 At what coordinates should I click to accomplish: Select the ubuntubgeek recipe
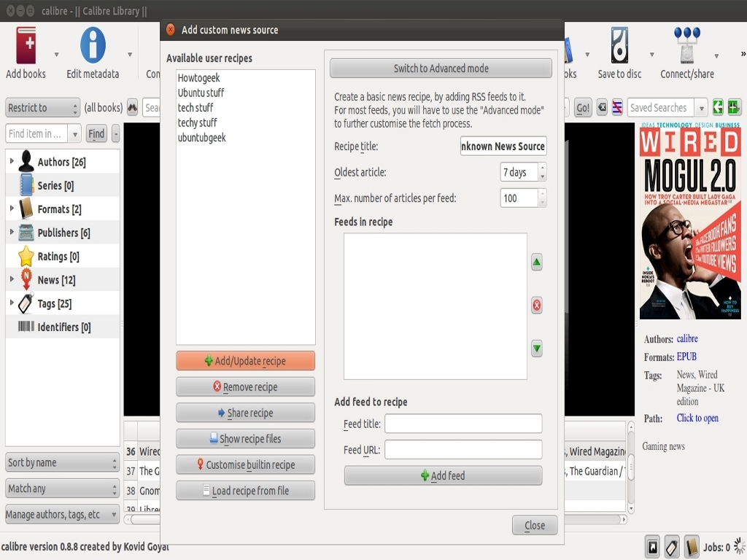click(x=201, y=138)
